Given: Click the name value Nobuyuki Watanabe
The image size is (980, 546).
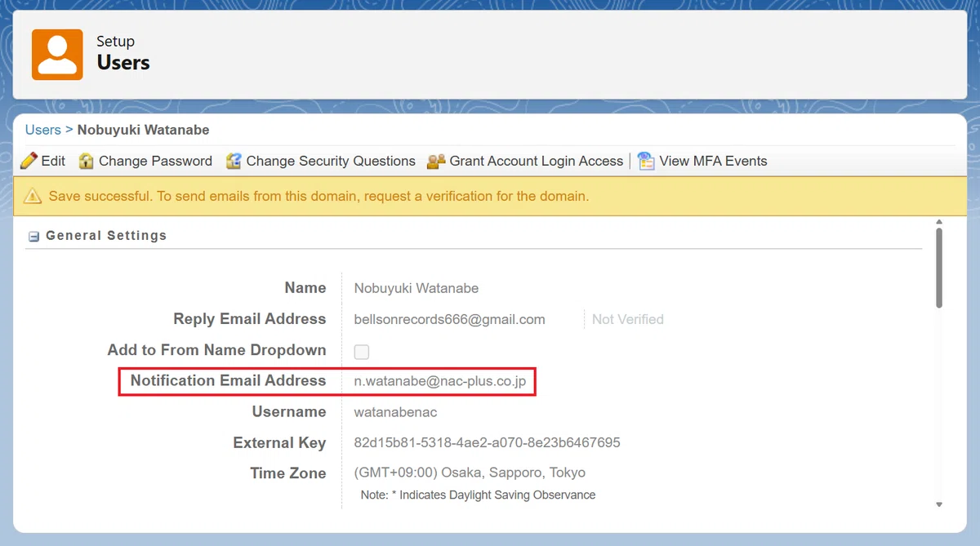Looking at the screenshot, I should coord(416,288).
